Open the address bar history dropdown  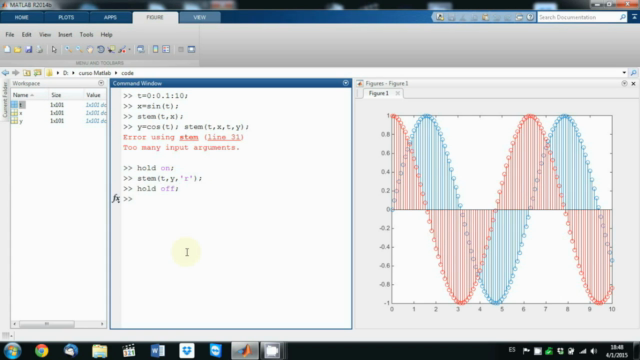[624, 73]
